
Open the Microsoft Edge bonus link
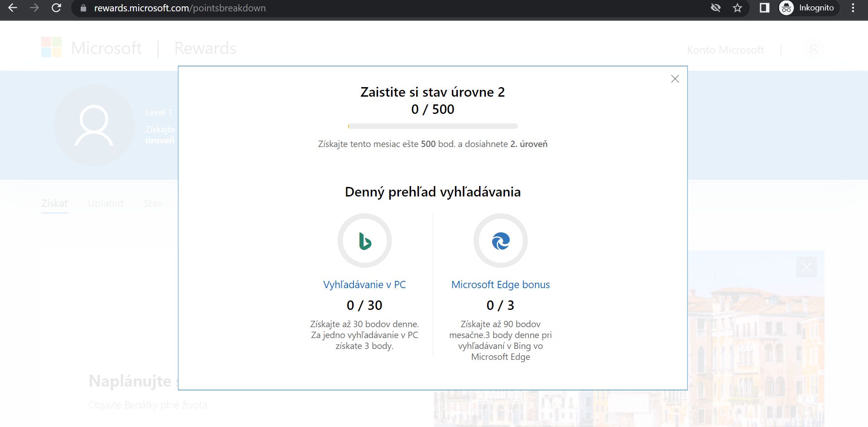click(x=500, y=285)
